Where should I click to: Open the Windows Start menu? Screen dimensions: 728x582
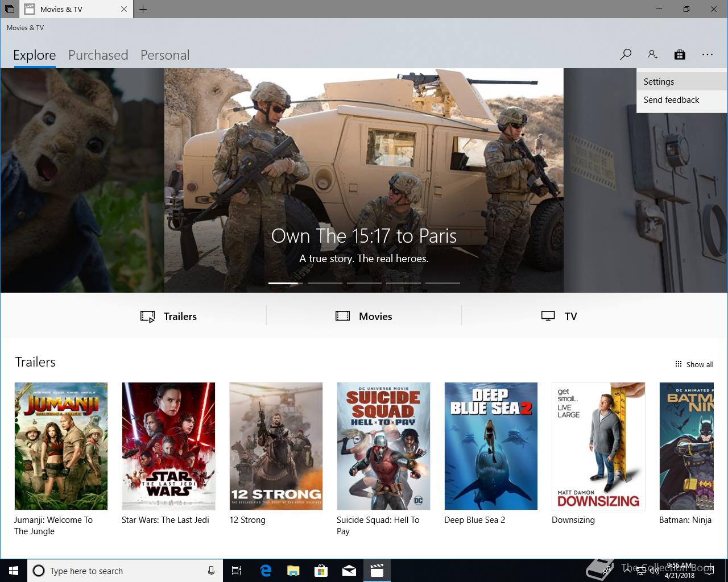[14, 571]
